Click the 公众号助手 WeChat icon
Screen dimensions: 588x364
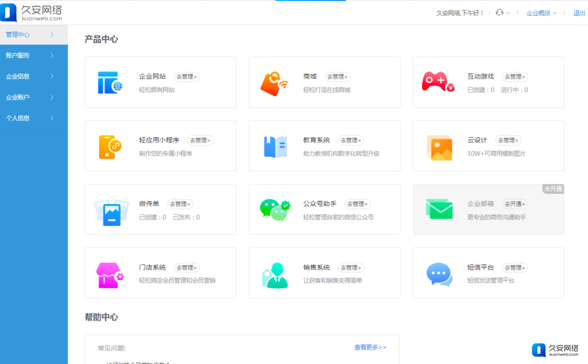(275, 210)
